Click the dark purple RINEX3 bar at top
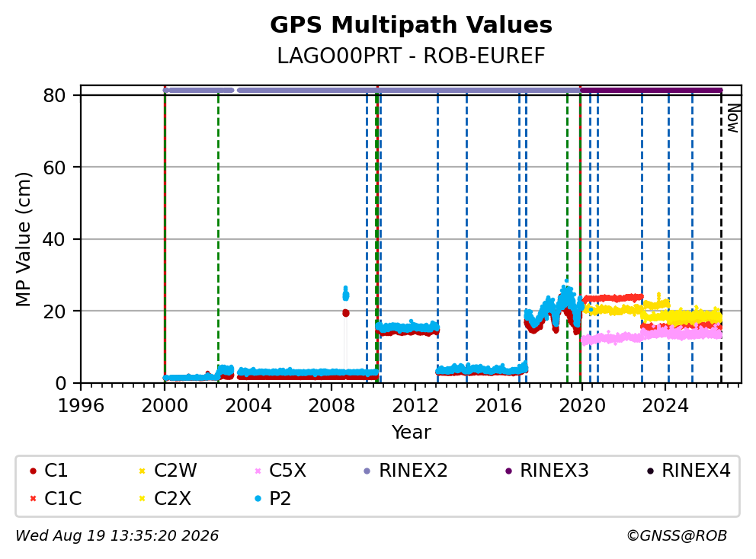Screen dimensions: 756x559 (651, 90)
